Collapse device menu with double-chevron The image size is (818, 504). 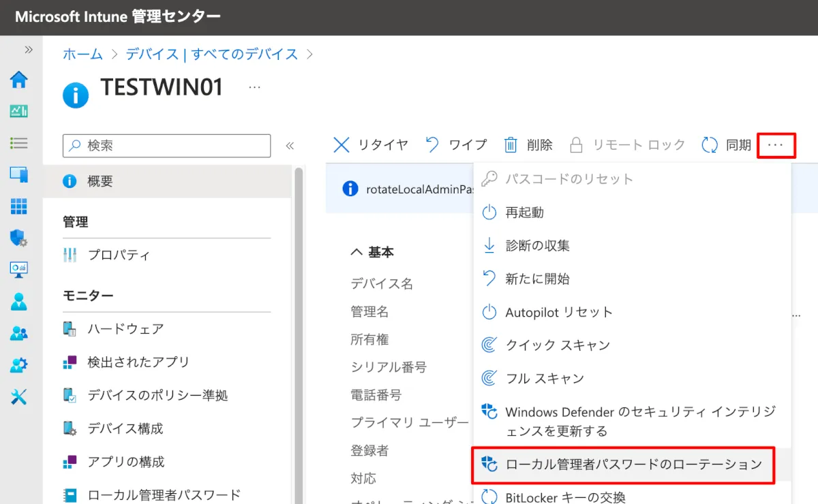[x=290, y=145]
